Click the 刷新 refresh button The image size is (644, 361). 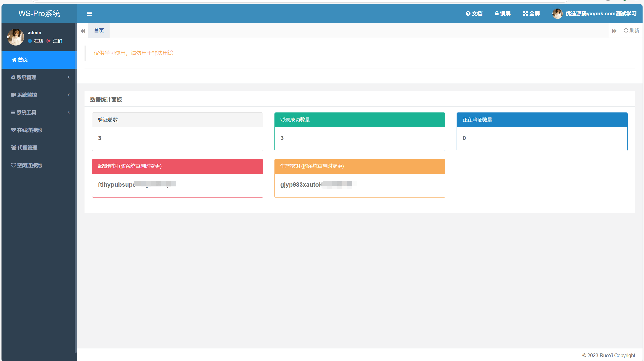pos(631,30)
